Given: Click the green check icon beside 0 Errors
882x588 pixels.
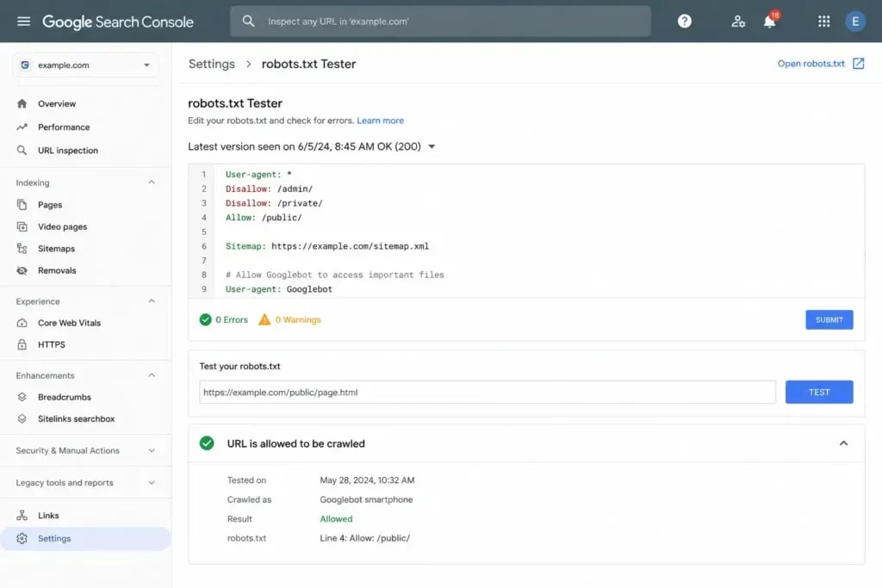Looking at the screenshot, I should point(205,320).
